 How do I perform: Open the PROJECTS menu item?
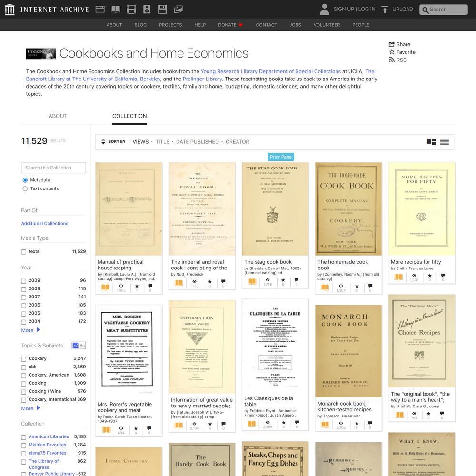click(170, 25)
